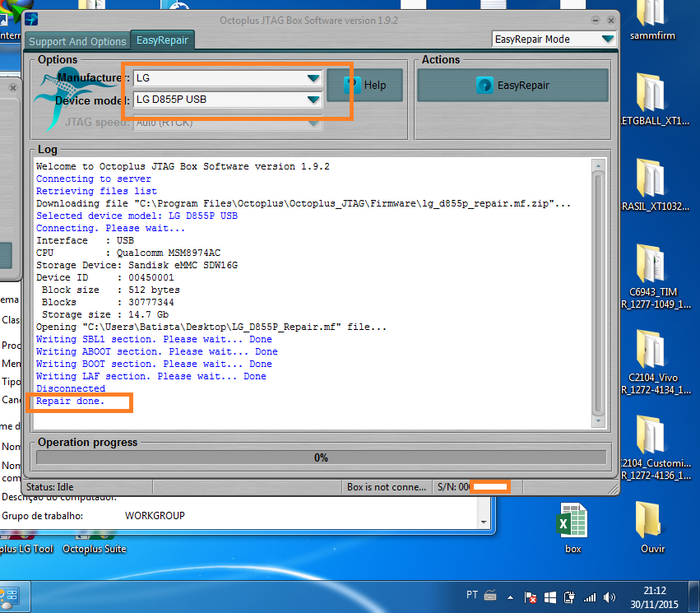Click the log scrollbar up arrow
Image resolution: width=700 pixels, height=613 pixels.
click(x=598, y=165)
